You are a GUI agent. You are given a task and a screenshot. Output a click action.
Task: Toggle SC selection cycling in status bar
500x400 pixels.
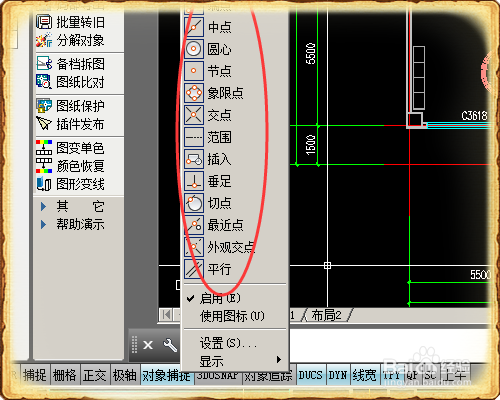(430, 375)
